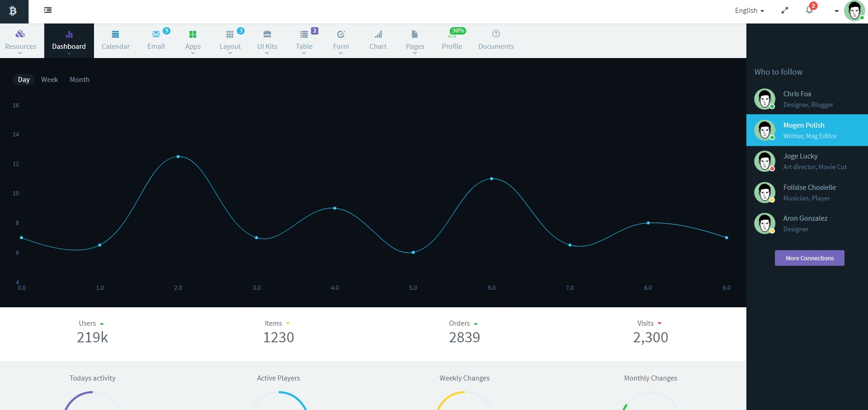
Task: Click the Bitcoin logo icon
Action: tap(13, 11)
